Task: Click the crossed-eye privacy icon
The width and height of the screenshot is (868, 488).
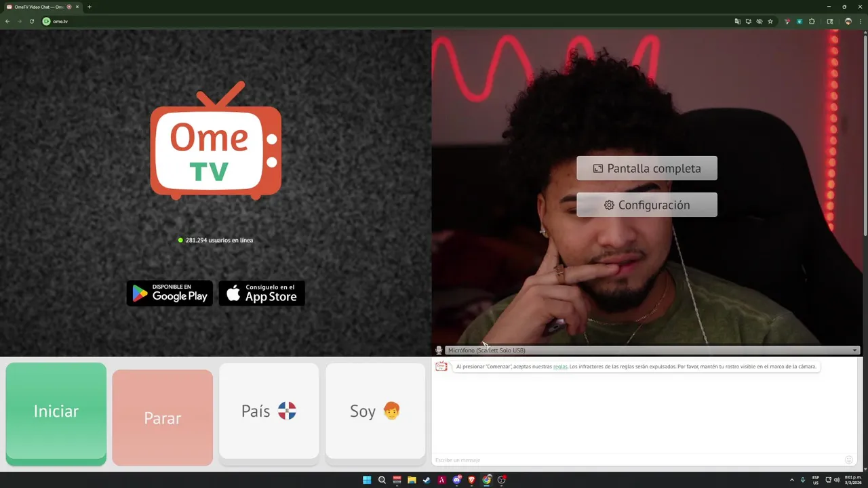Action: click(x=759, y=22)
